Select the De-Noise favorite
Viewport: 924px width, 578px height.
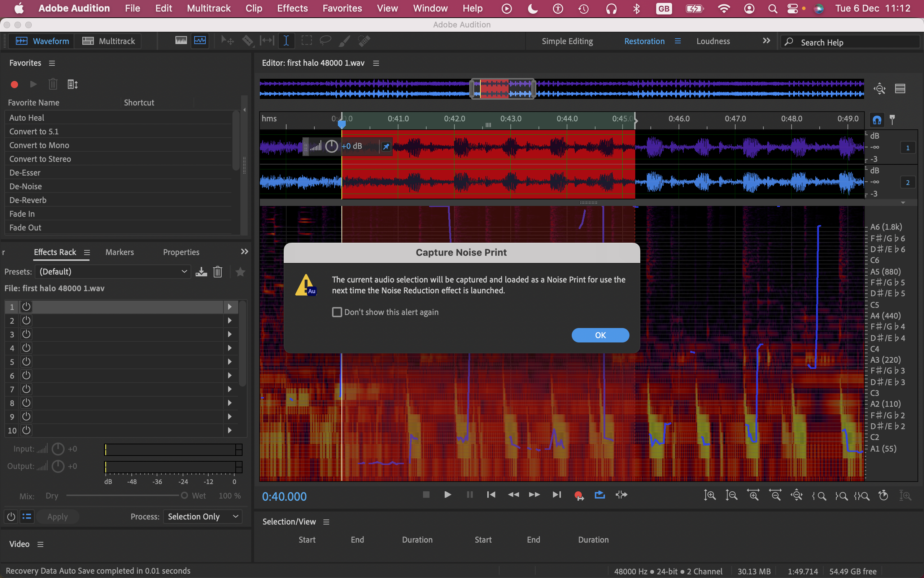click(x=118, y=186)
